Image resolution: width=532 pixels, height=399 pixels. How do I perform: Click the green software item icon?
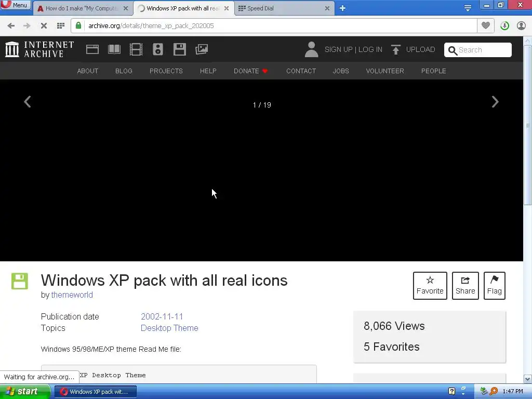point(20,281)
